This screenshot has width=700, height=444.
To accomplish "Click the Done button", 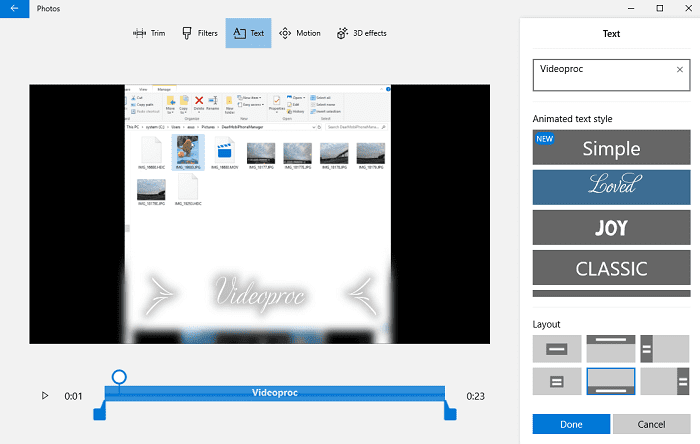I will (x=571, y=424).
